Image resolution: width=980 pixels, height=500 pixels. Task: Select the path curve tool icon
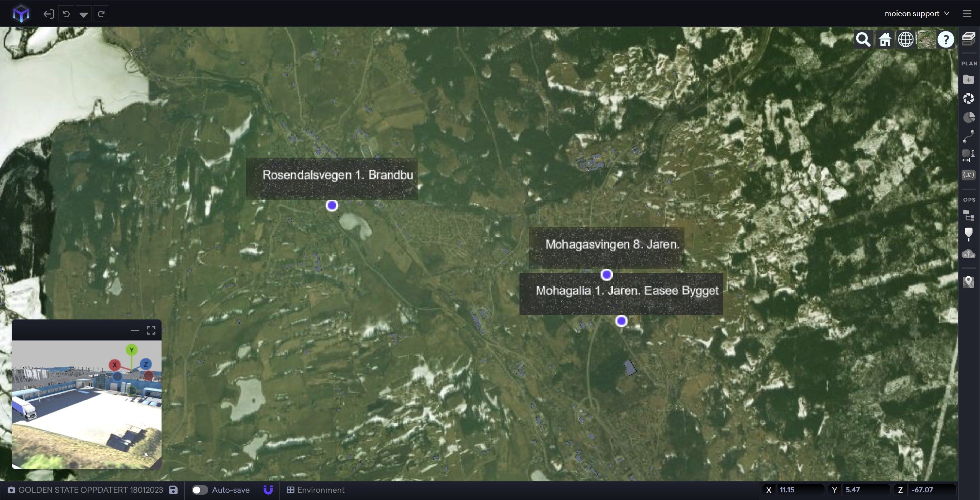pos(969,136)
